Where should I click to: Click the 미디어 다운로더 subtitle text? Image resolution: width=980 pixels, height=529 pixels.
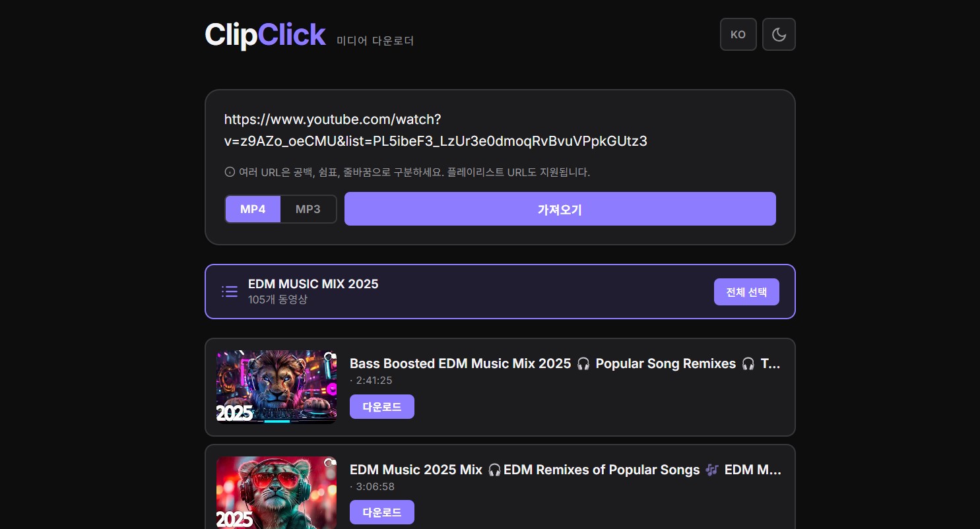point(375,41)
